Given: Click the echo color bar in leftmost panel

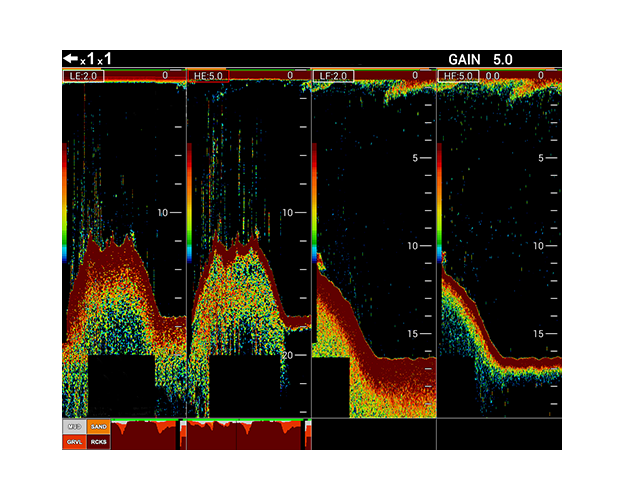Looking at the screenshot, I should (x=65, y=202).
